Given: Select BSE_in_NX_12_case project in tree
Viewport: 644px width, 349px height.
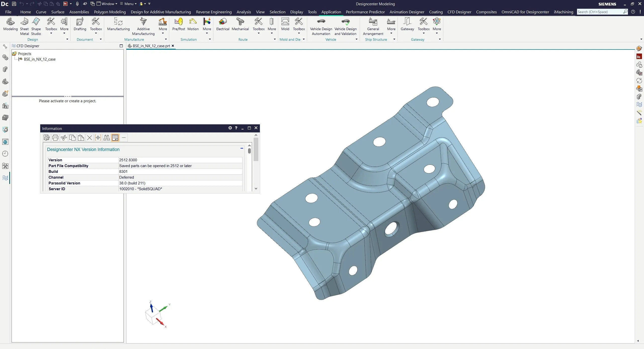Looking at the screenshot, I should 39,59.
